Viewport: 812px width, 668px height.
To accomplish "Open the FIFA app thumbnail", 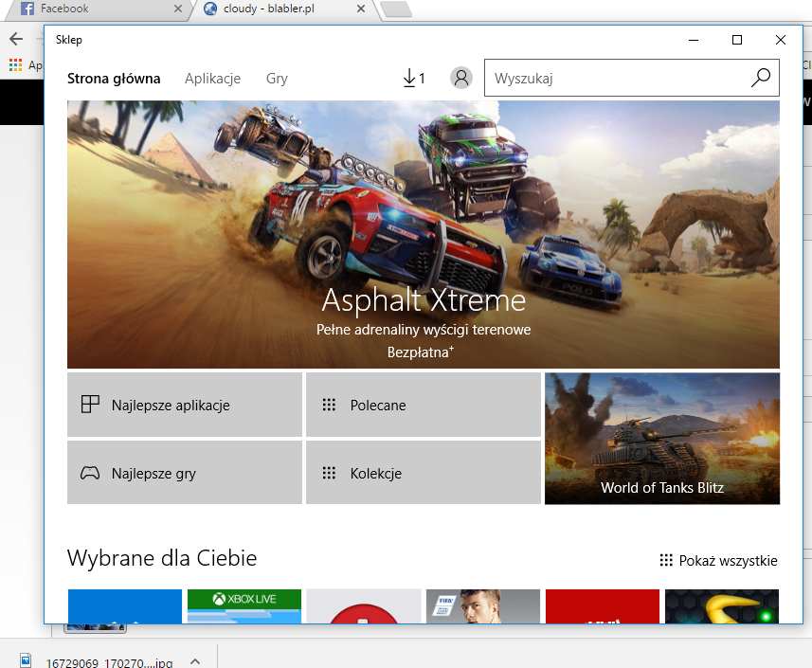I will click(482, 606).
